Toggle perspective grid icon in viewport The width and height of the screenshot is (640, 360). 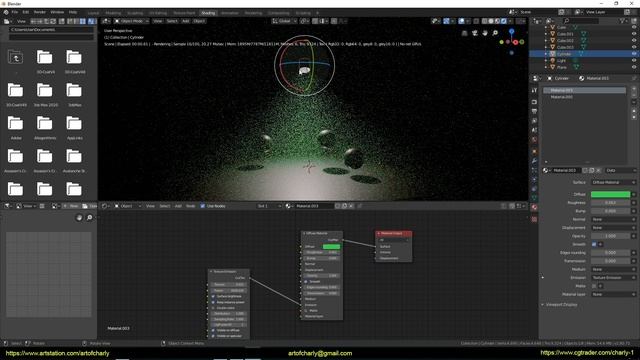click(x=464, y=33)
